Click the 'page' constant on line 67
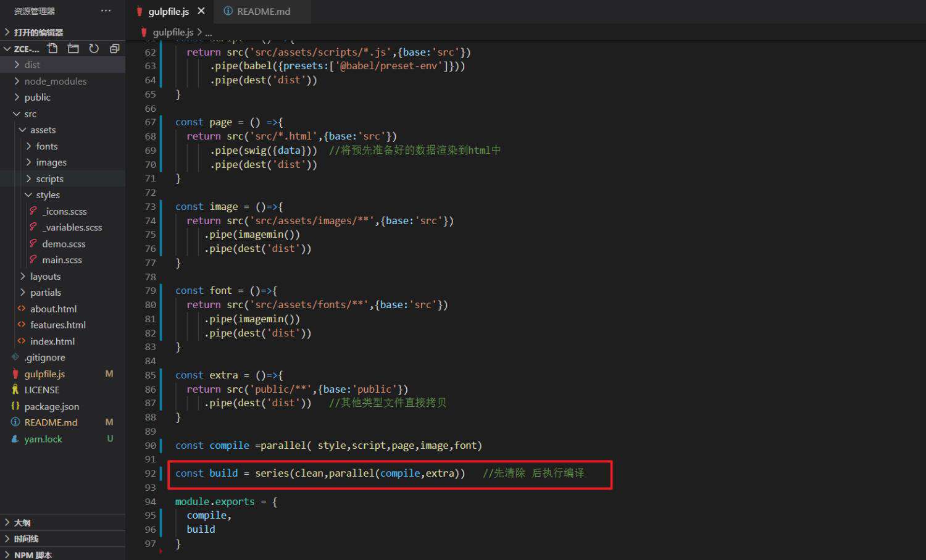The image size is (926, 560). (220, 122)
